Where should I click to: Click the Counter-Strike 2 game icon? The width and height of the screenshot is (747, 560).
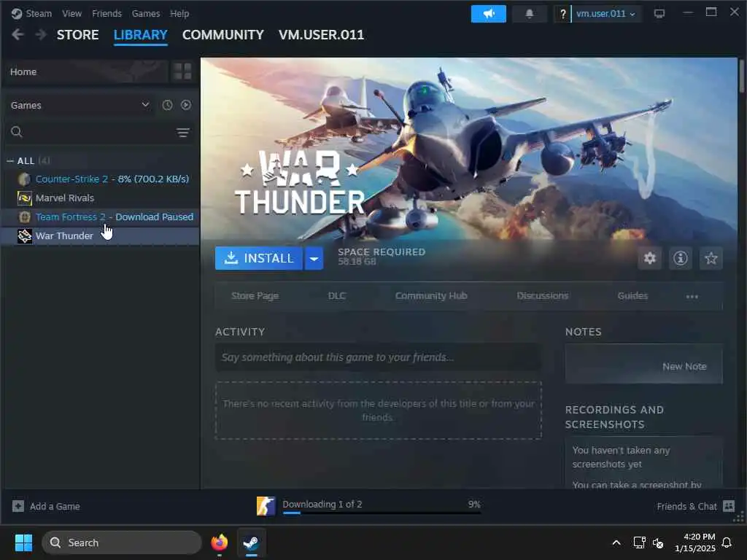tap(24, 179)
